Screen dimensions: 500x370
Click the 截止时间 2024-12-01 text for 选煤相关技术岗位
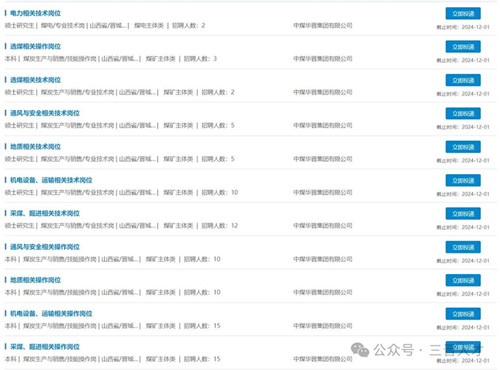(463, 94)
